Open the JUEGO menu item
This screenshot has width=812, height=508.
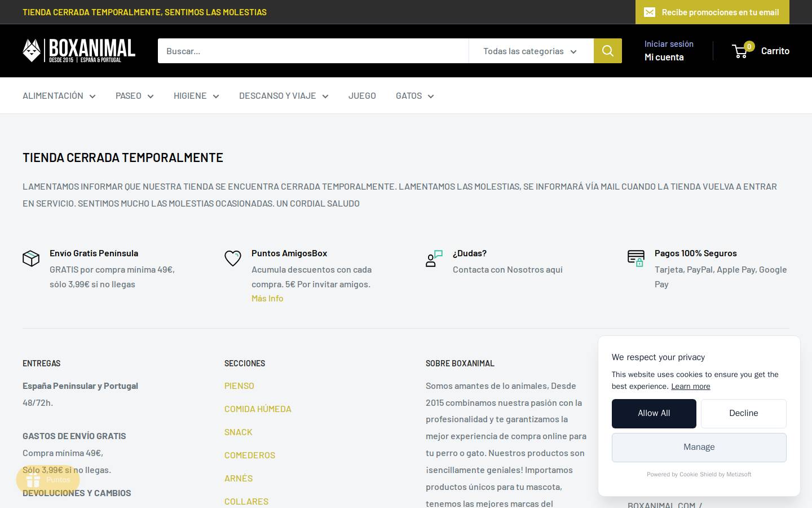click(362, 95)
